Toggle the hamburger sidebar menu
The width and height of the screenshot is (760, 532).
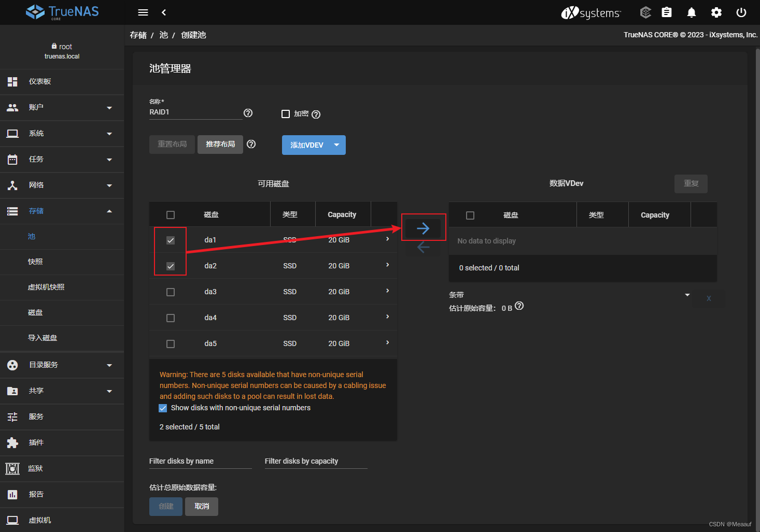pyautogui.click(x=143, y=12)
